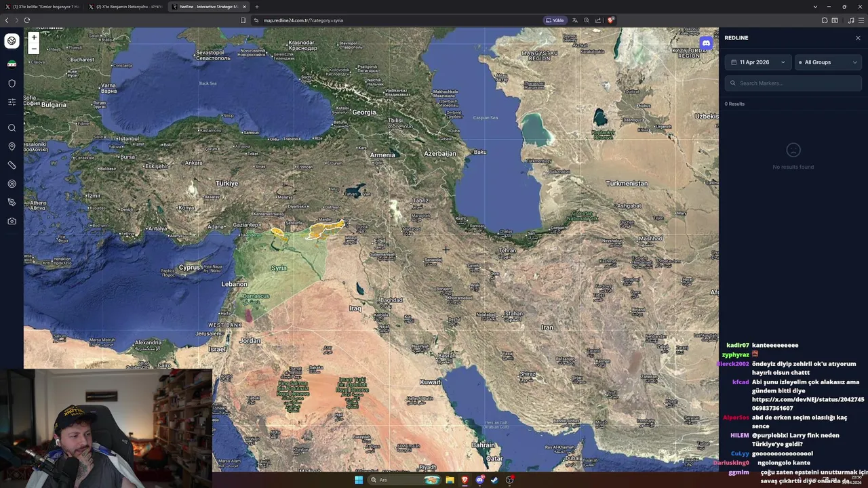Click the Yükle install button

555,20
